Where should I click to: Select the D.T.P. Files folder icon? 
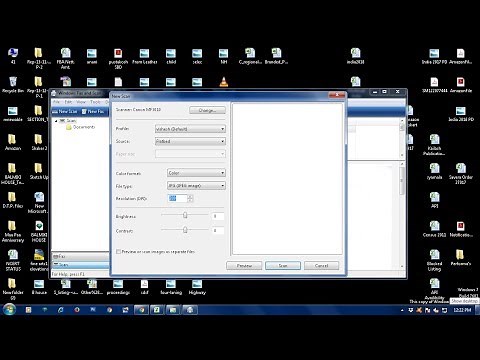coord(13,200)
